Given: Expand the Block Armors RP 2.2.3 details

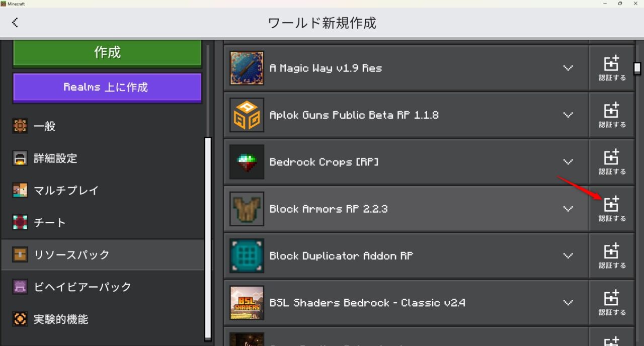Looking at the screenshot, I should point(568,209).
